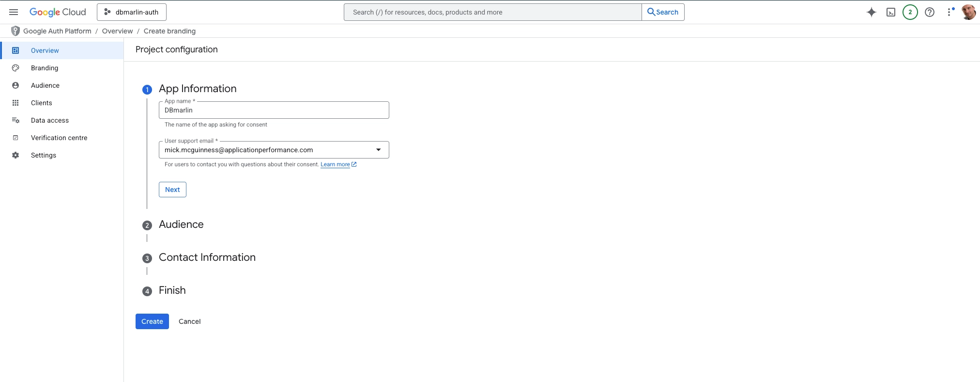Screen dimensions: 980x382
Task: Follow the Learn more link
Action: [x=335, y=164]
